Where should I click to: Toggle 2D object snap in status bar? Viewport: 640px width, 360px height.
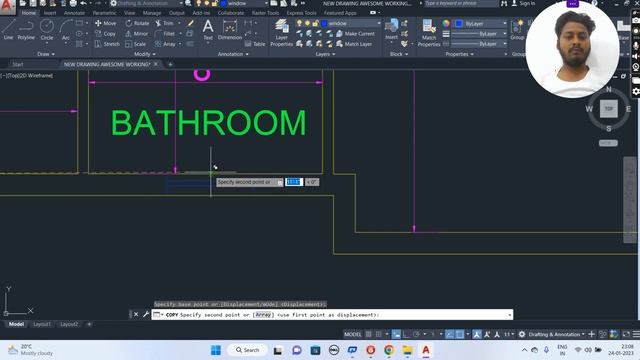pos(460,334)
